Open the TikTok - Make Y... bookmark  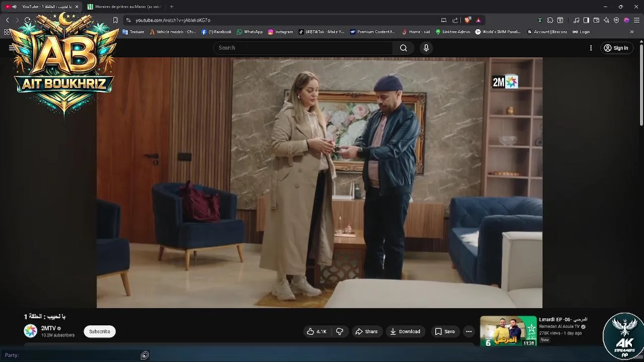(x=321, y=32)
